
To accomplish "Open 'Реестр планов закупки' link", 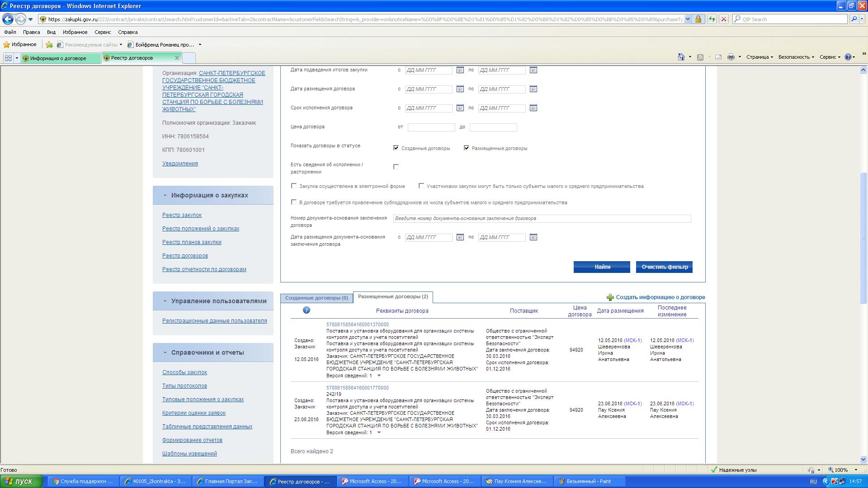I will coord(192,242).
